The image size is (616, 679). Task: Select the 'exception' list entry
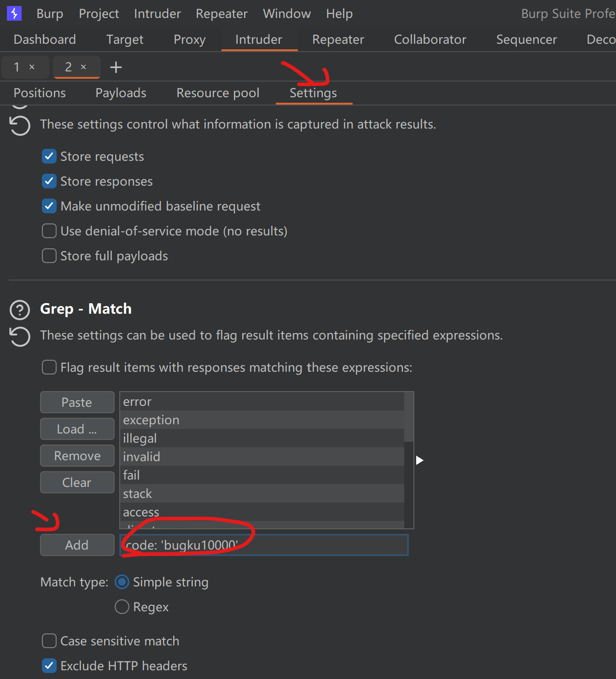pos(262,420)
